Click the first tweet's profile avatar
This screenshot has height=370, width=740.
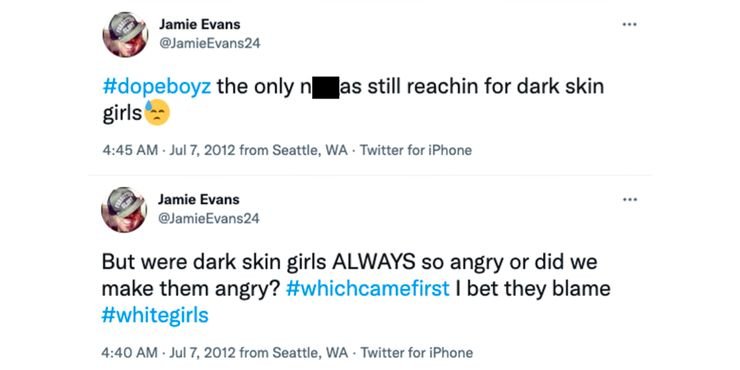[x=125, y=34]
